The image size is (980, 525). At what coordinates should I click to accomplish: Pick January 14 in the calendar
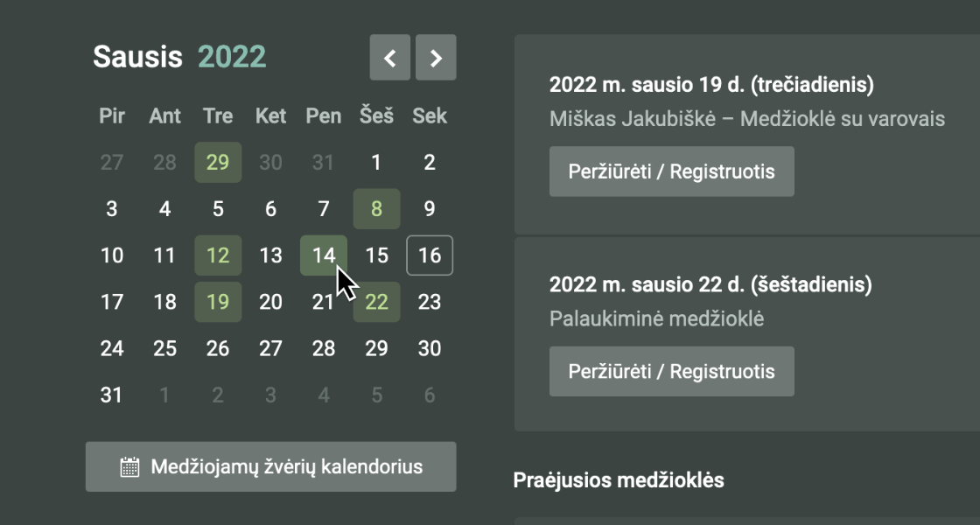click(324, 255)
